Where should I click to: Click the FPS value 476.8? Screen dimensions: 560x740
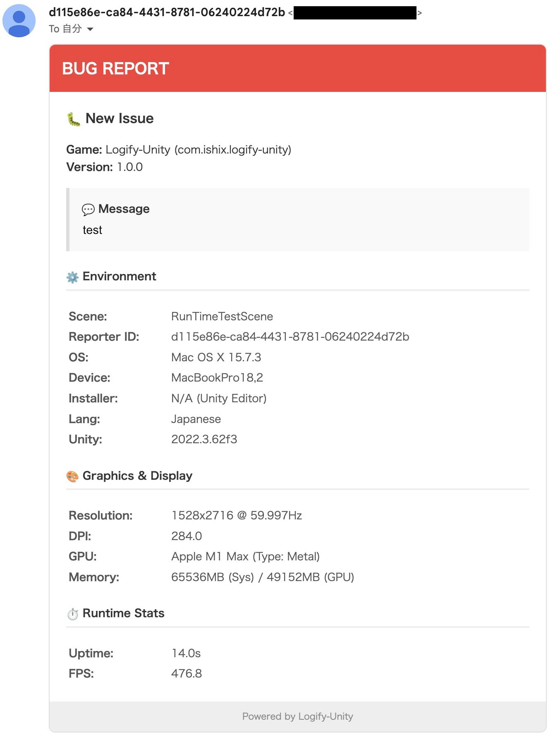(x=187, y=674)
